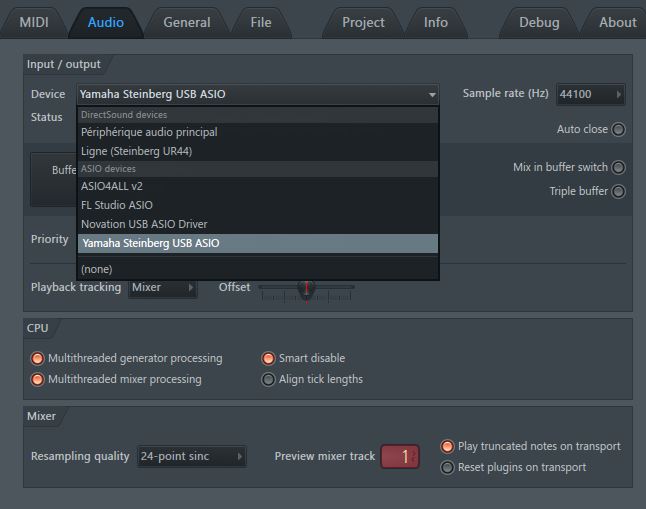Click the Offset slider knob
646x509 pixels.
(x=307, y=289)
